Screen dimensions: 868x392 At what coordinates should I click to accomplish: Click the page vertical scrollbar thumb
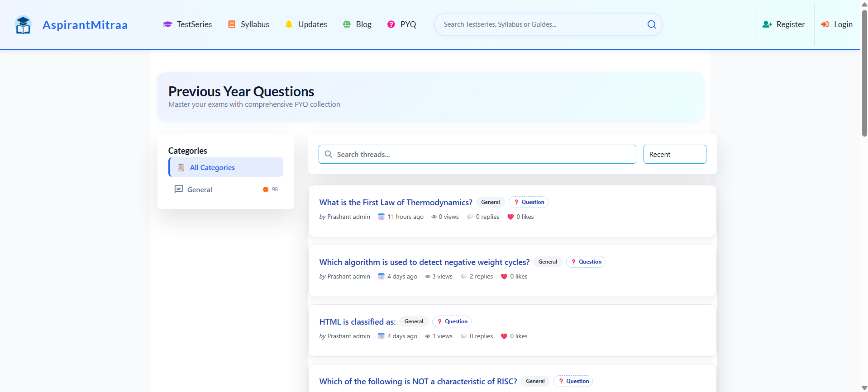click(x=864, y=72)
